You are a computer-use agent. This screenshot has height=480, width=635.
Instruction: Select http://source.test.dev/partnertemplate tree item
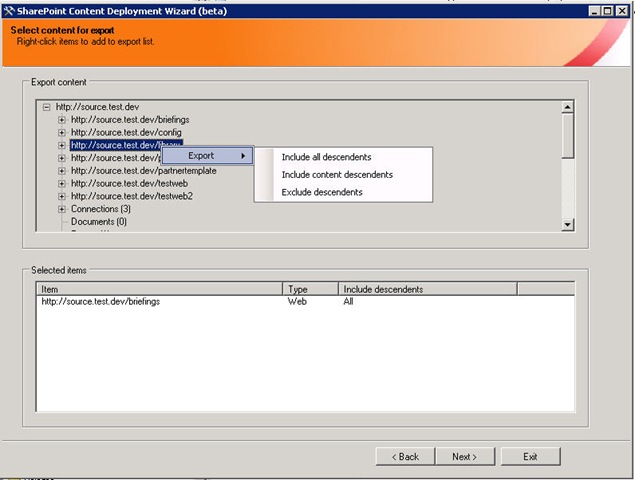pyautogui.click(x=143, y=171)
